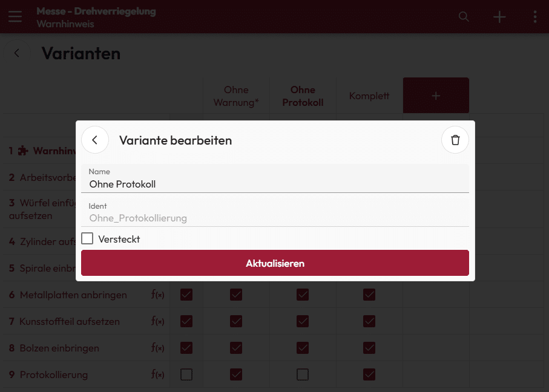Screen dimensions: 549x392
Task: Click the search magnifier icon
Action: tap(464, 17)
